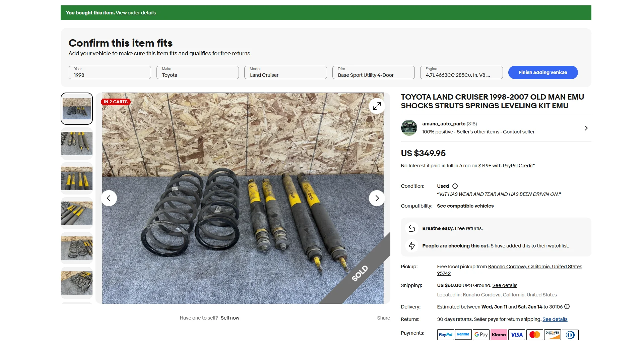Select the second thumbnail of shocks
644x341 pixels.
[x=77, y=144]
